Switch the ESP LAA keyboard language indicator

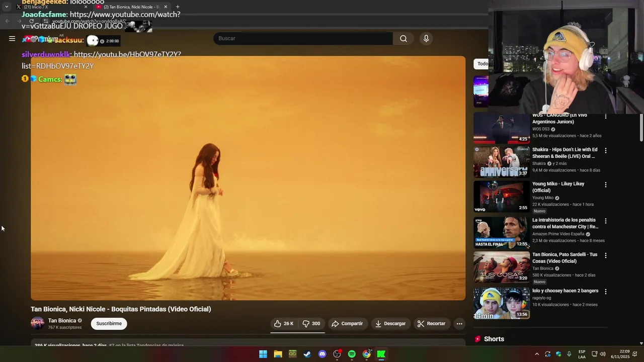582,354
